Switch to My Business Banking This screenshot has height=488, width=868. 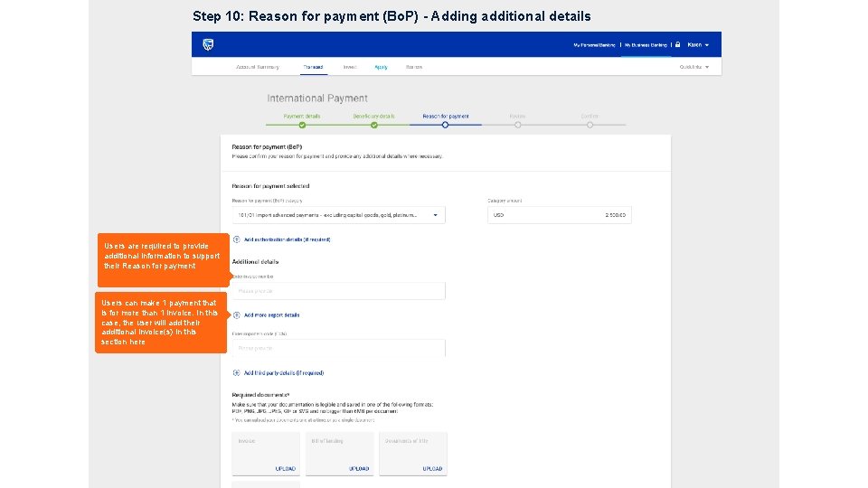point(646,45)
